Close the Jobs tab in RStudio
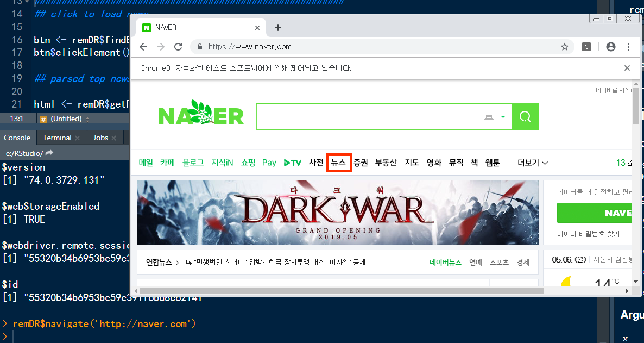 tap(114, 138)
